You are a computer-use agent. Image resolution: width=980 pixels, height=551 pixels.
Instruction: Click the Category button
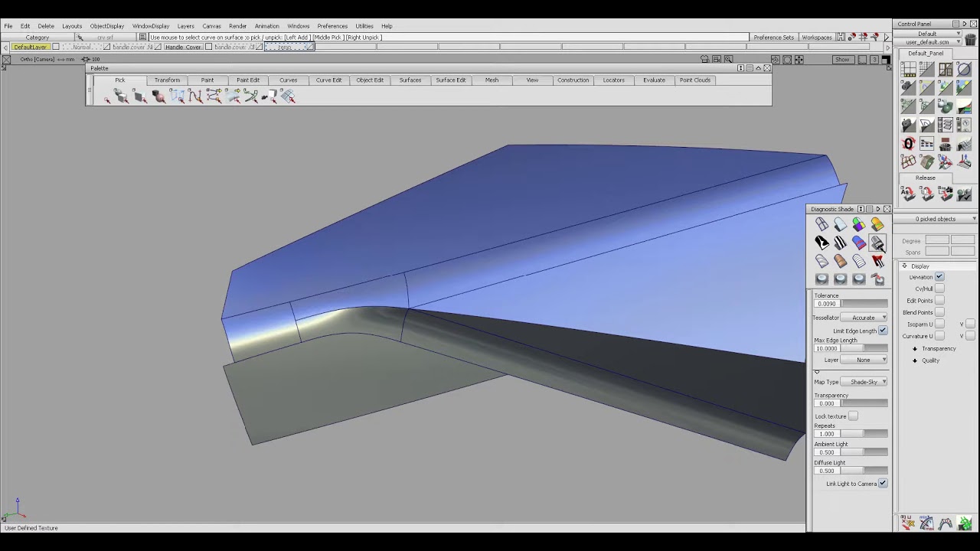(x=37, y=37)
